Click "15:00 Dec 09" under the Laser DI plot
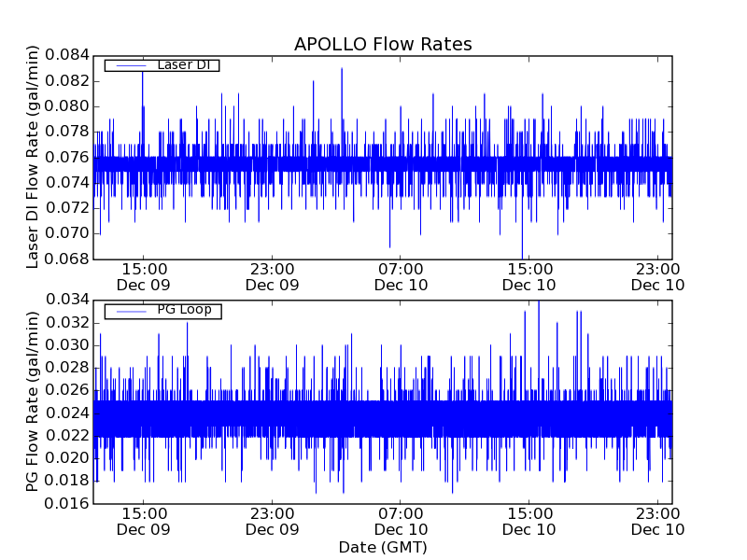Viewport: 747px width, 560px height. [x=144, y=277]
